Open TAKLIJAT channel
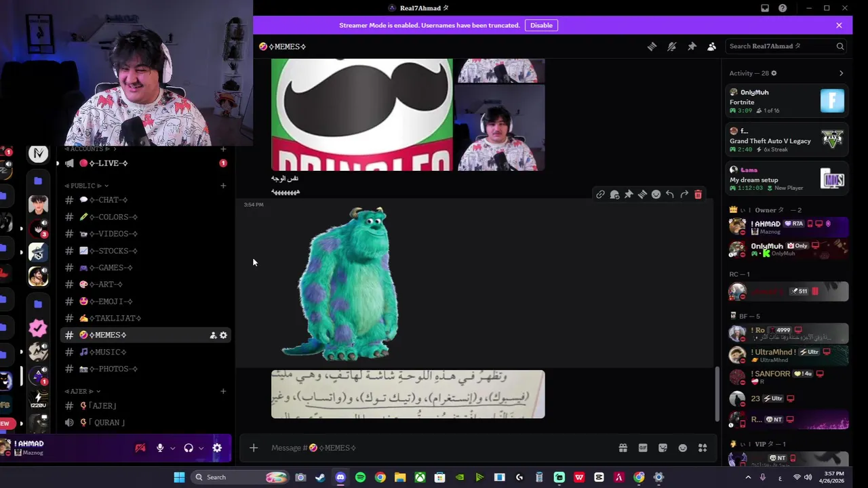This screenshot has height=488, width=868. pos(146,319)
